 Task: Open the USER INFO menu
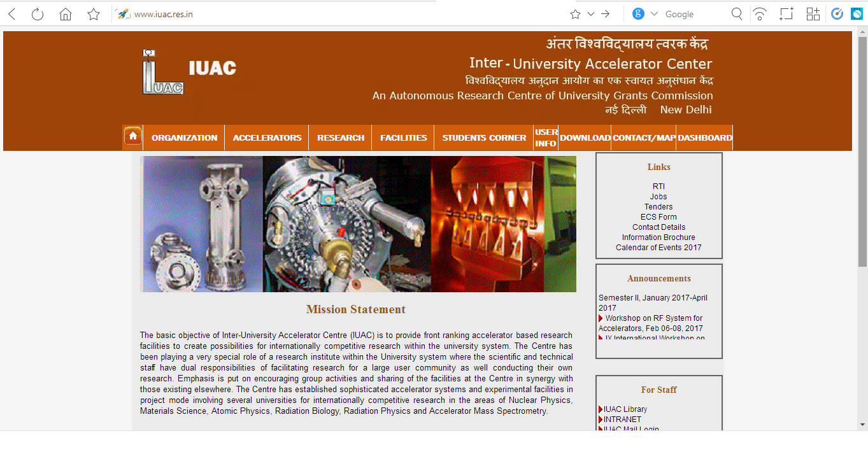546,138
